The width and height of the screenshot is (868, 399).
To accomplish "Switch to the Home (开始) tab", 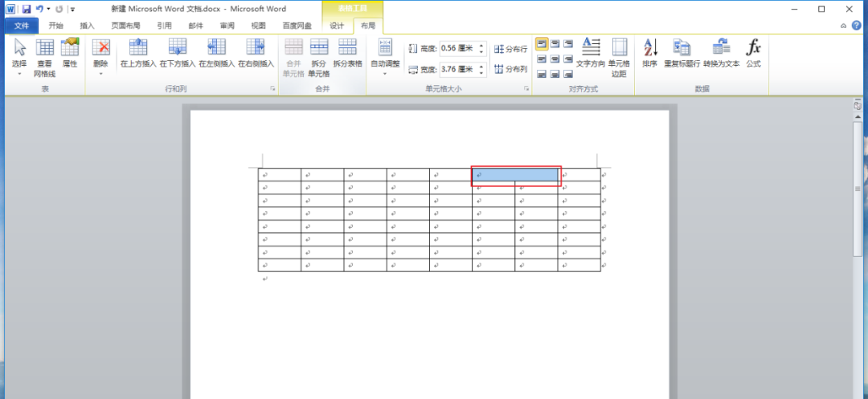I will tap(56, 26).
